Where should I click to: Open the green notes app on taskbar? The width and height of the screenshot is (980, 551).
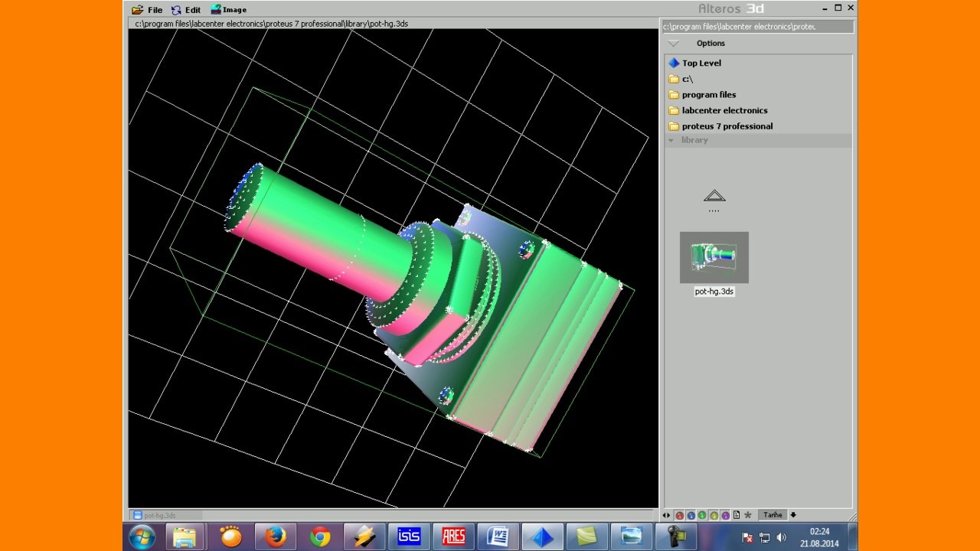click(586, 537)
